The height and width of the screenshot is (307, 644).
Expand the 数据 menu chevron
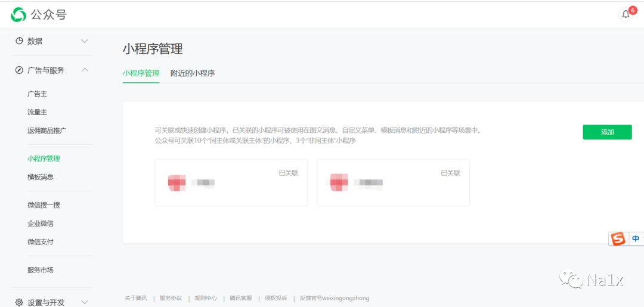pyautogui.click(x=85, y=41)
